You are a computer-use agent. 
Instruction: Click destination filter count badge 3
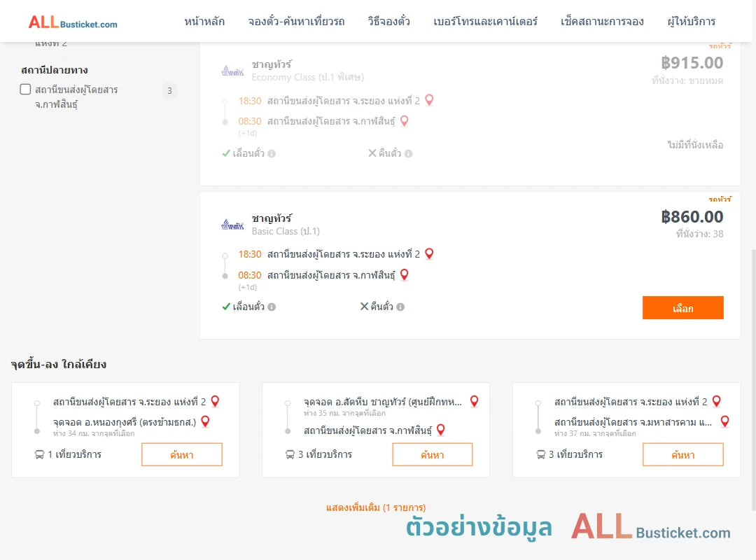169,91
